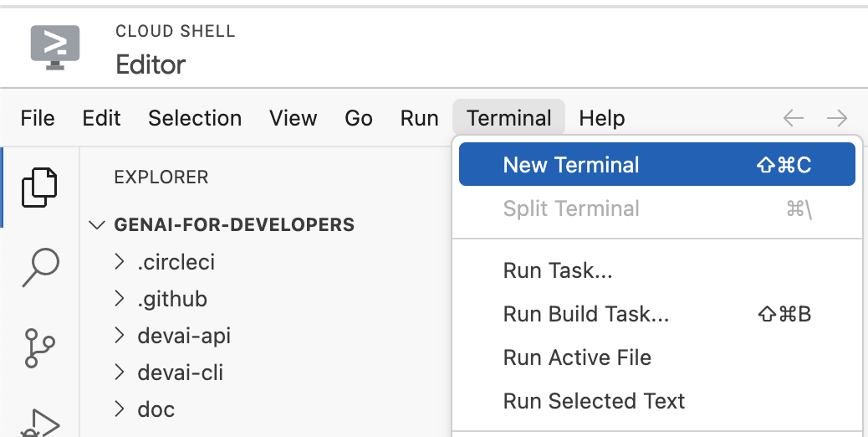Open the Explorer files icon in activity bar
This screenshot has width=868, height=437.
coord(39,187)
